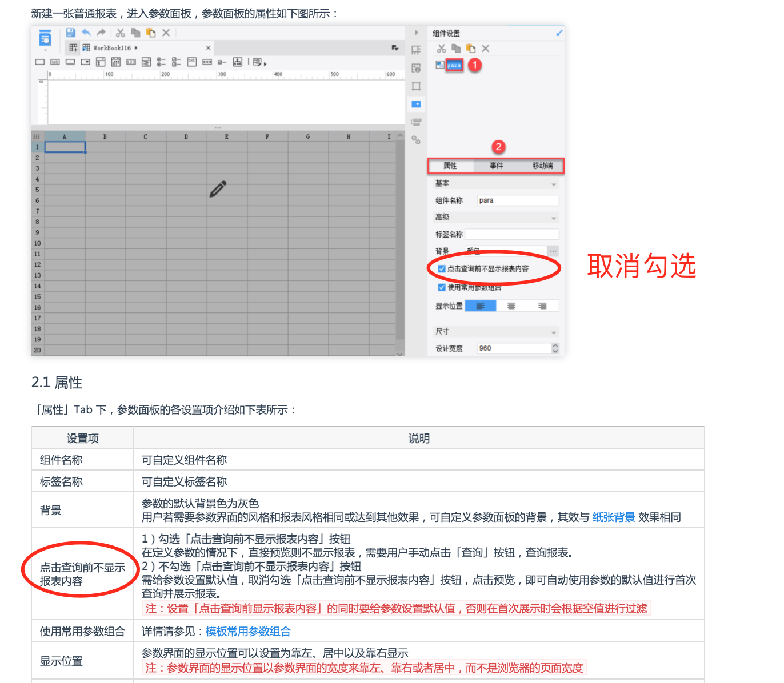
Task: Click the 说明 table column header
Action: pos(419,439)
